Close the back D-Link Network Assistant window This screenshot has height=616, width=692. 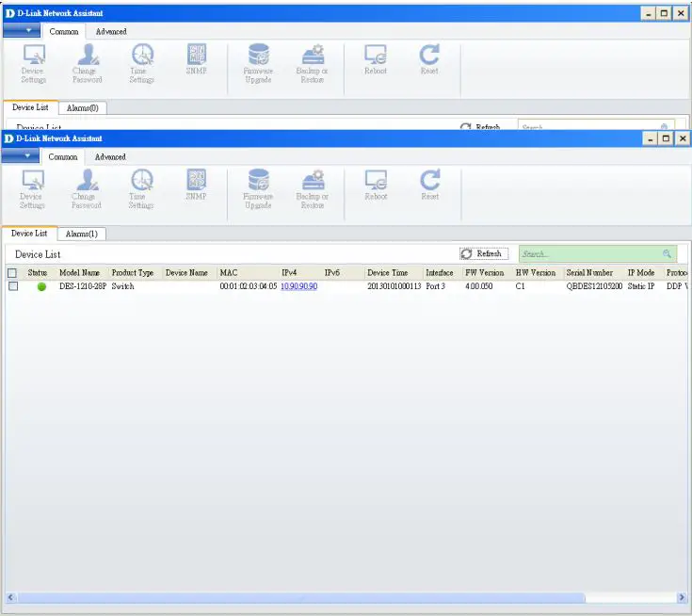pos(681,14)
